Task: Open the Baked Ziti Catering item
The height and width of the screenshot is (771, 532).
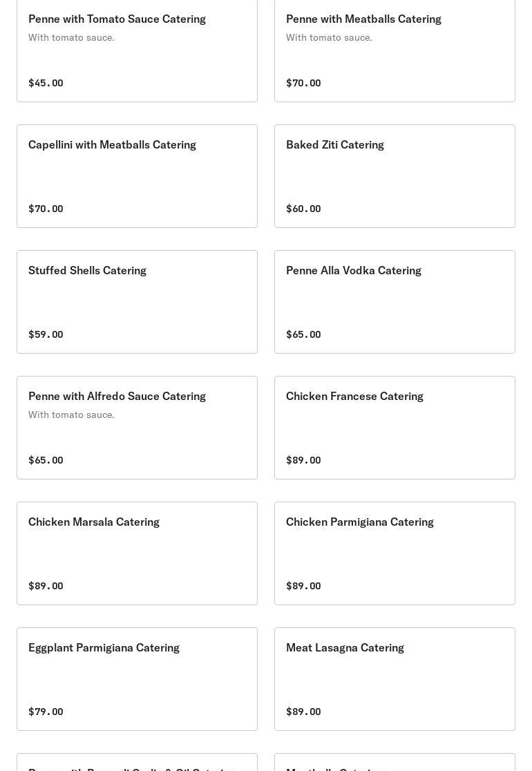Action: (x=335, y=145)
